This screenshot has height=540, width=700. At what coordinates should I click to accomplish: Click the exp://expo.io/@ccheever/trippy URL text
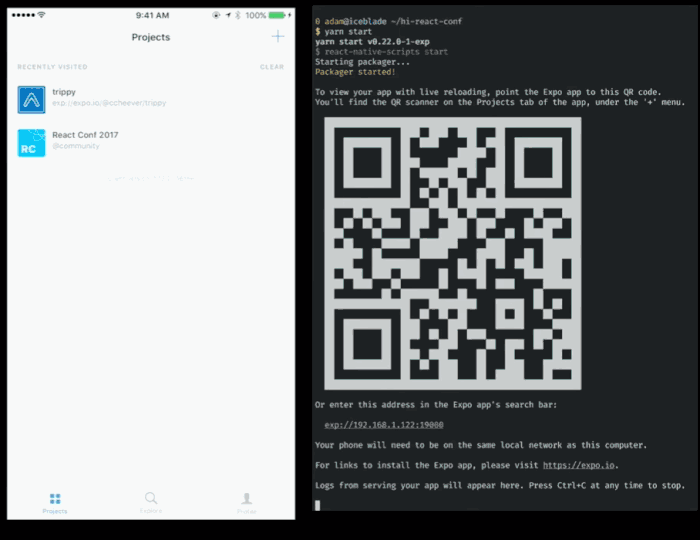point(109,103)
